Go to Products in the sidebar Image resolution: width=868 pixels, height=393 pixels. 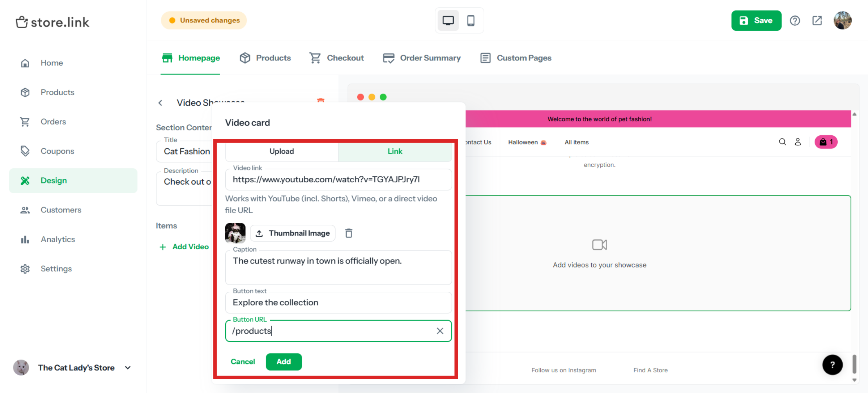tap(73, 92)
